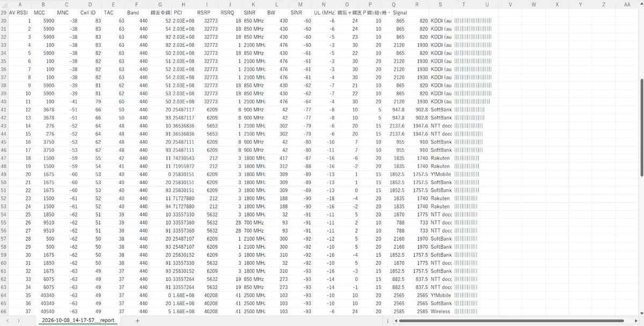This screenshot has height=326, width=644.
Task: Select column T by its header
Action: [463, 4]
